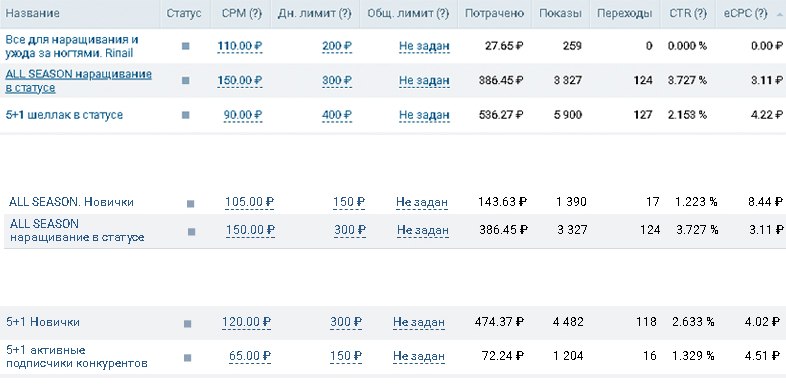The width and height of the screenshot is (786, 385).
Task: Open ALL SEASON. Новички ad
Action: coord(71,202)
